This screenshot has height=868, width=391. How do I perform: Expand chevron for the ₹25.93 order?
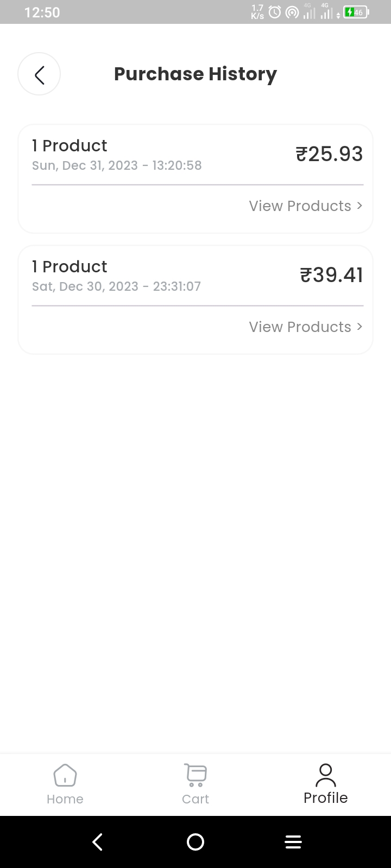click(x=360, y=206)
